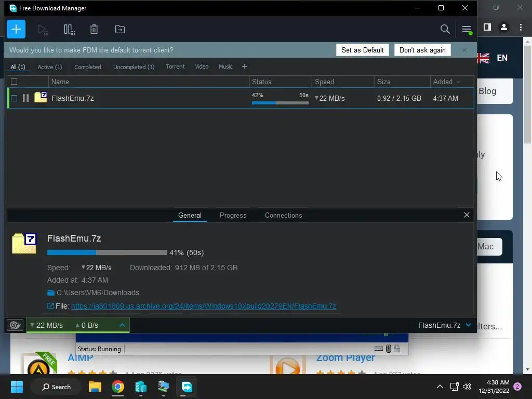Filter downloads by Music

tap(225, 66)
